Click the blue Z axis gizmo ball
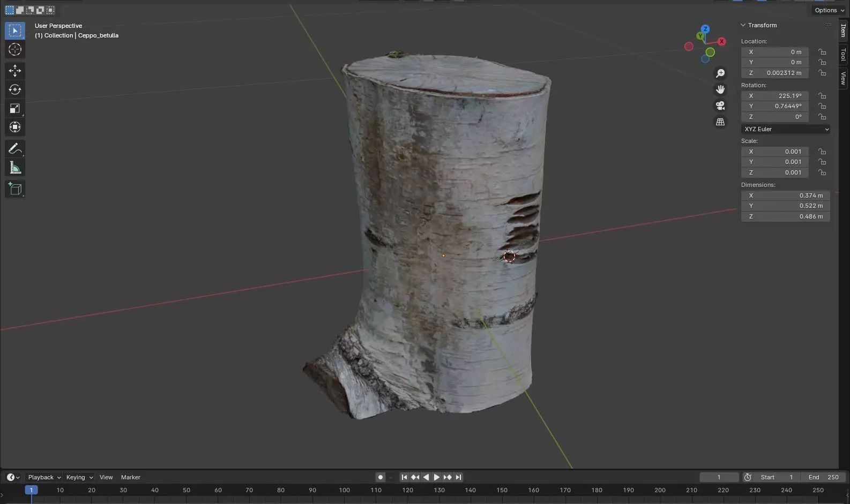 [x=705, y=29]
